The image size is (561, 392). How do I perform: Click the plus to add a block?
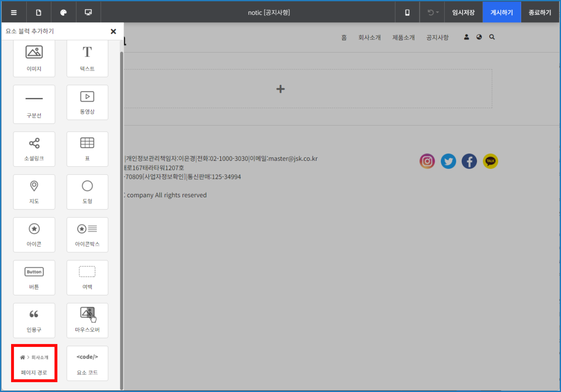[281, 89]
